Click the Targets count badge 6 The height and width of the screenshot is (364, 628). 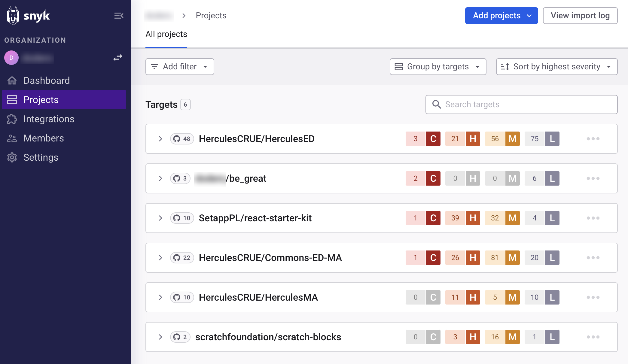[185, 105]
